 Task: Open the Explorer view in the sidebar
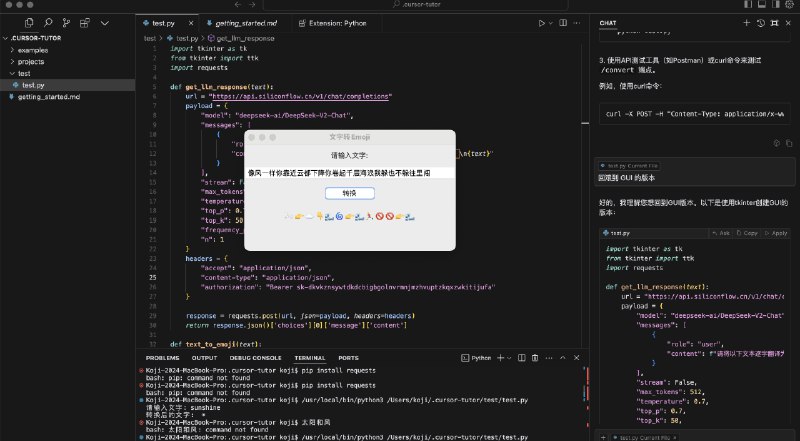29,22
